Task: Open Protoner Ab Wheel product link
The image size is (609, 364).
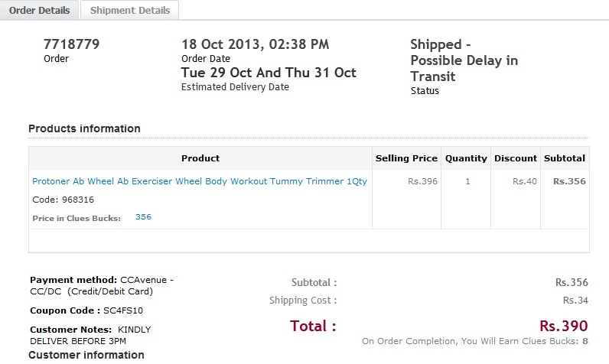Action: tap(200, 181)
